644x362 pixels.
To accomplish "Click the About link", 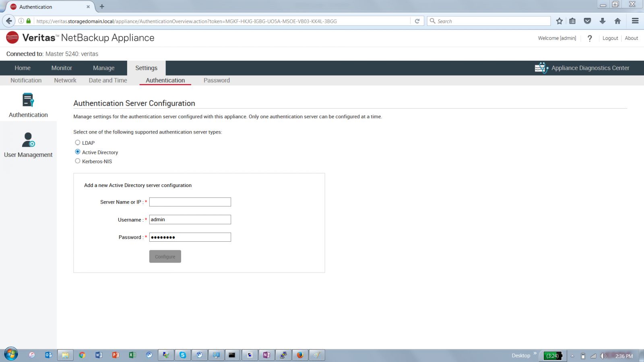I will [631, 38].
